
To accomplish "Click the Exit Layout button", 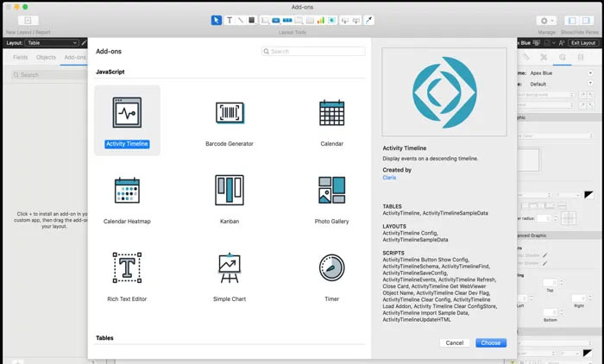I will tap(583, 43).
